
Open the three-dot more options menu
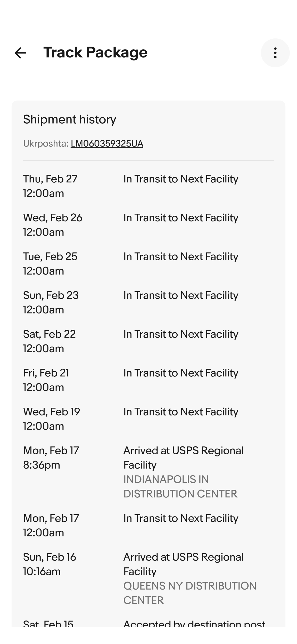point(275,53)
